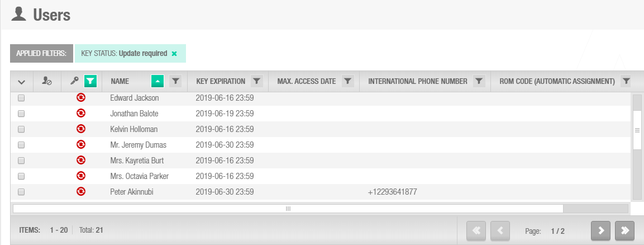Expand the select-all chevron dropdown
The width and height of the screenshot is (644, 245).
point(22,82)
